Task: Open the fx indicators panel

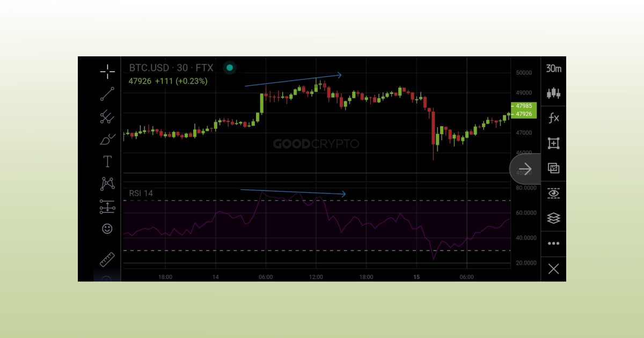Action: point(553,118)
